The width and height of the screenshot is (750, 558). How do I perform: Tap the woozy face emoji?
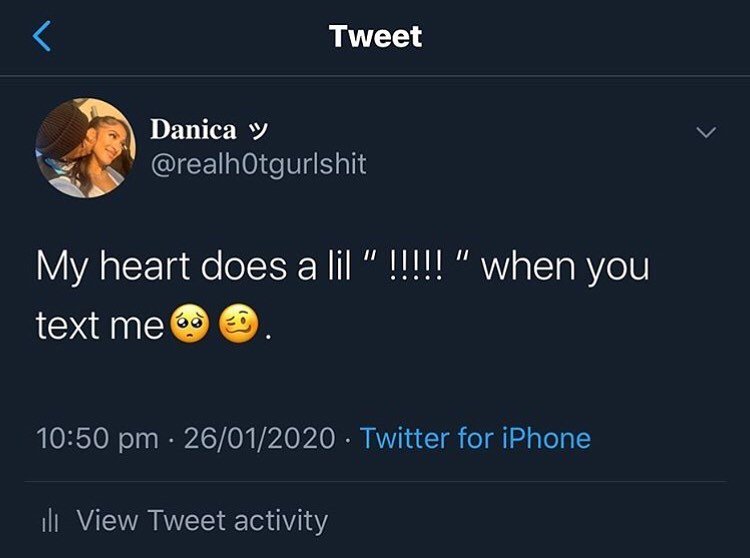coord(238,326)
